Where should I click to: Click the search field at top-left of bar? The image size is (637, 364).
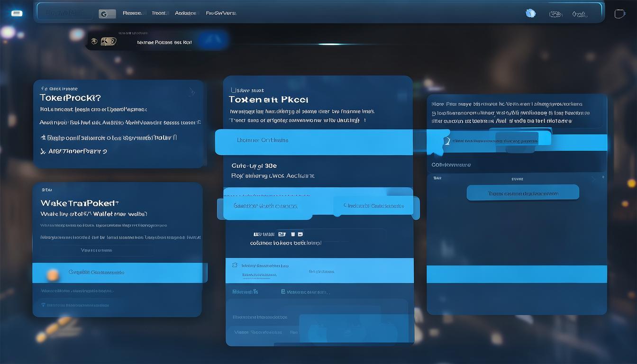click(x=65, y=13)
